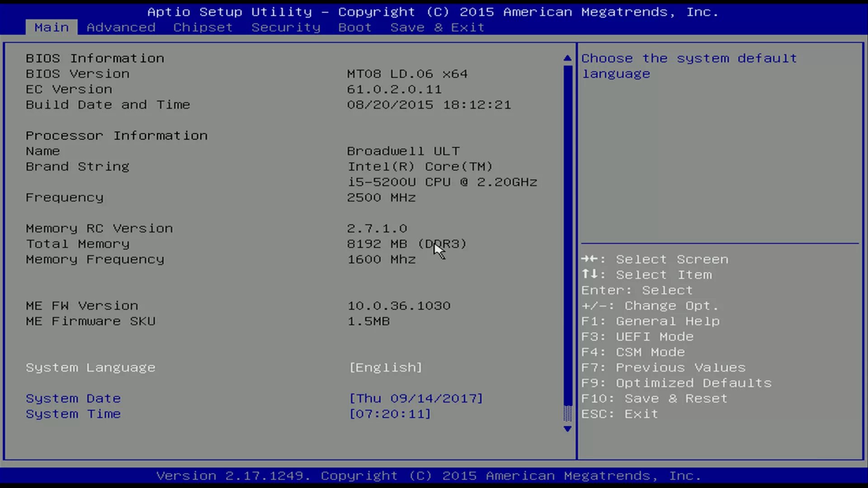Click the left-right Select Screen arrows icon

[x=590, y=259]
